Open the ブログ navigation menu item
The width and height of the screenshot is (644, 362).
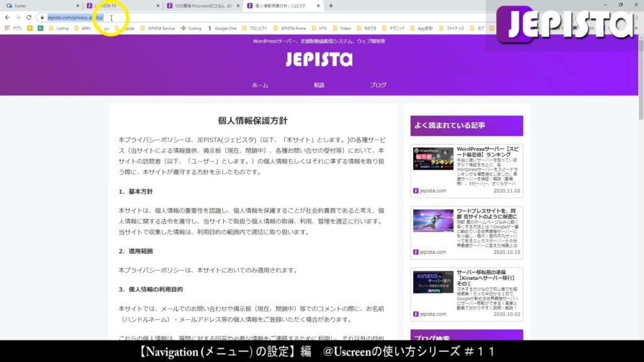(x=378, y=84)
